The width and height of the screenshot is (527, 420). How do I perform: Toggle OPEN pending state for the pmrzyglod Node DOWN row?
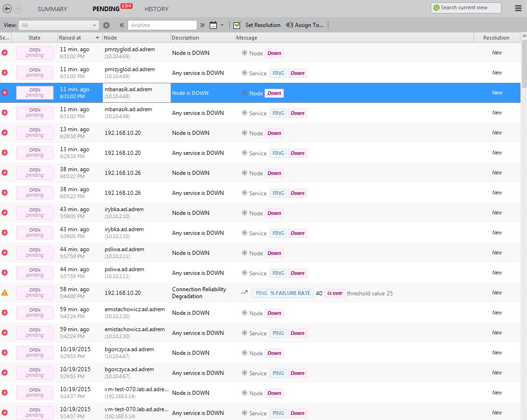(x=35, y=53)
